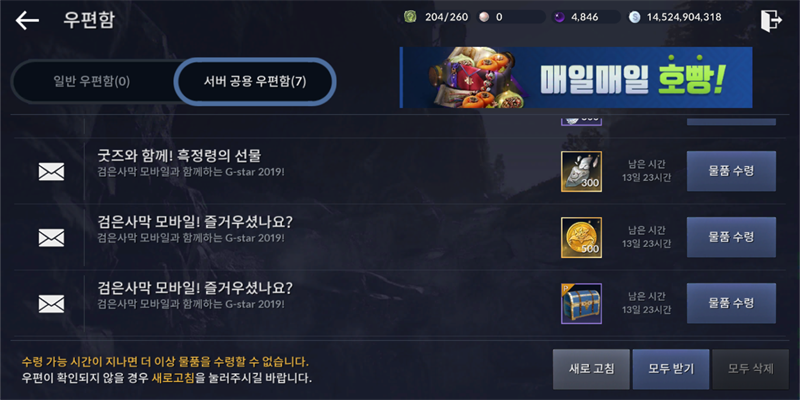This screenshot has height=400, width=800.
Task: Click the silver mask reward icon with 300
Action: tap(581, 171)
